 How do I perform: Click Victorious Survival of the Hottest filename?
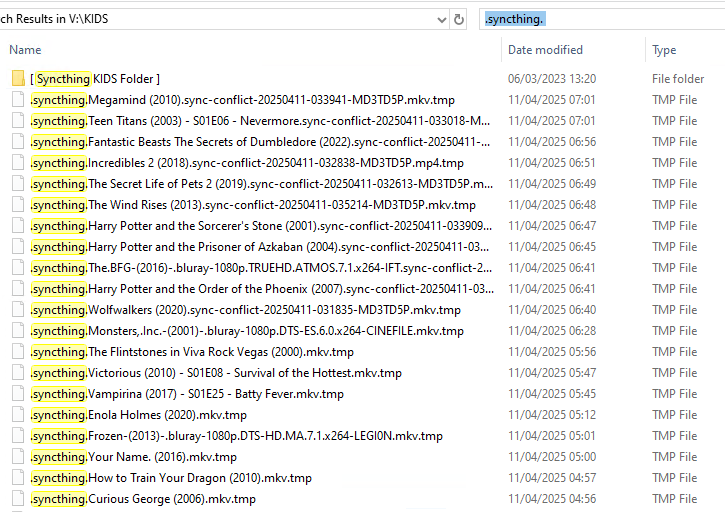[216, 373]
